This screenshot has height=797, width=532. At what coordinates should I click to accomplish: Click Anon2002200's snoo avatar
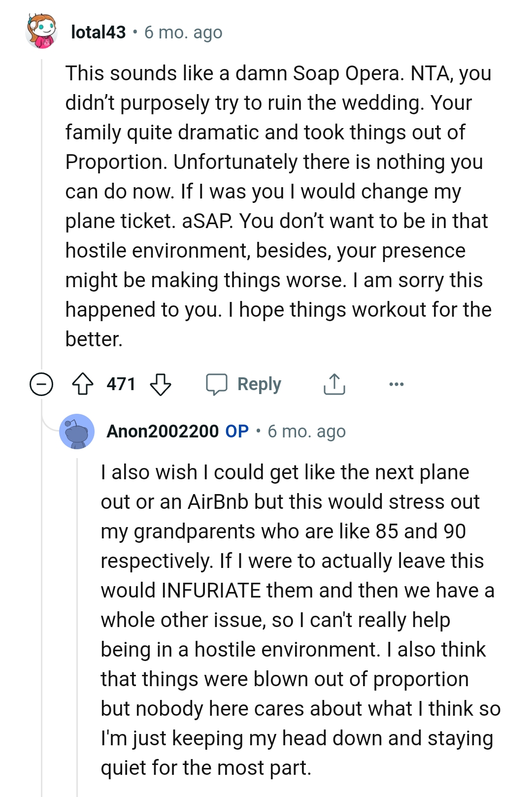coord(78,432)
